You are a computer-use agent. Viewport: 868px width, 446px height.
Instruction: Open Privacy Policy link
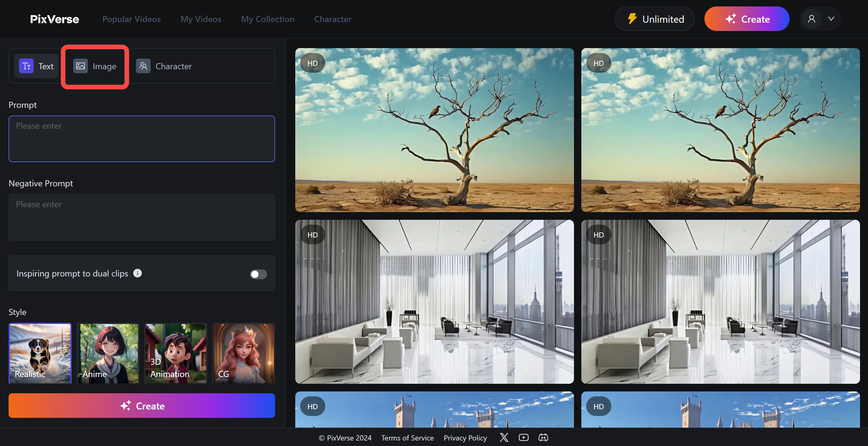465,438
